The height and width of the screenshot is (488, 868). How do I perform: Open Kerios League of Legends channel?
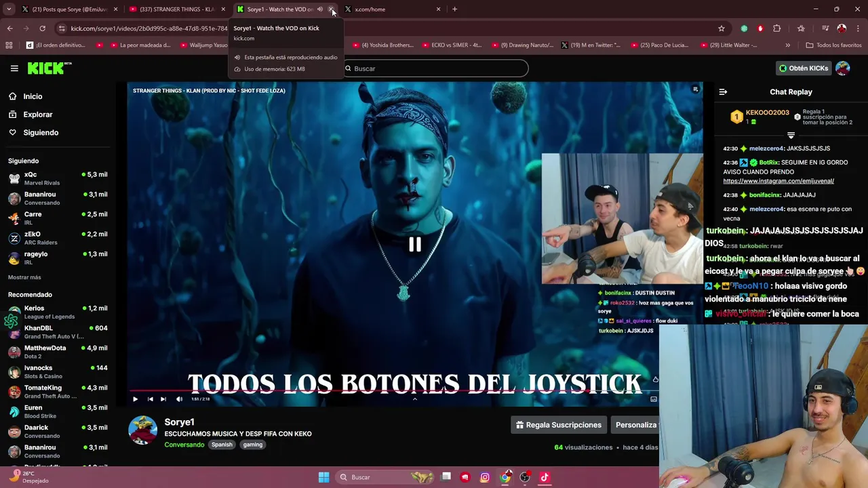(58, 312)
